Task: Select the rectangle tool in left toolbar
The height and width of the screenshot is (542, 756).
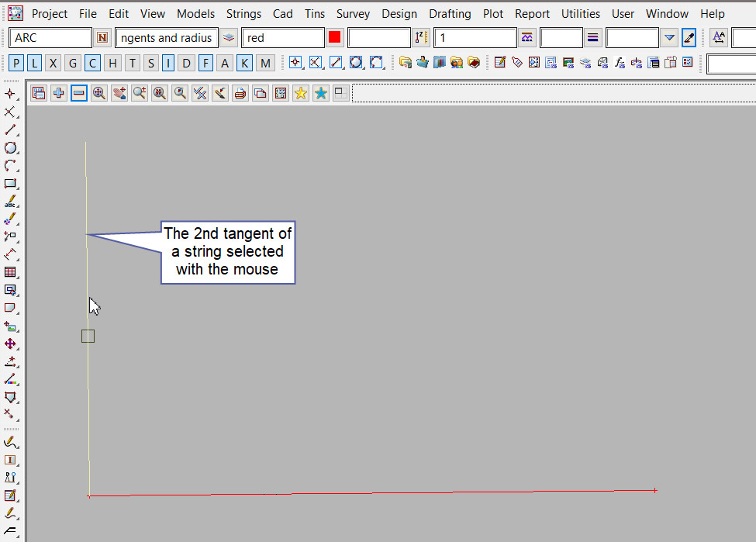Action: point(10,184)
